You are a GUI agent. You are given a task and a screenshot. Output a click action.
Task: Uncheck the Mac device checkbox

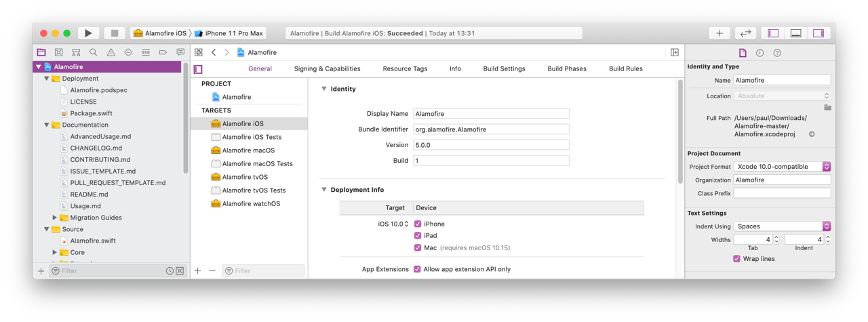pos(418,248)
